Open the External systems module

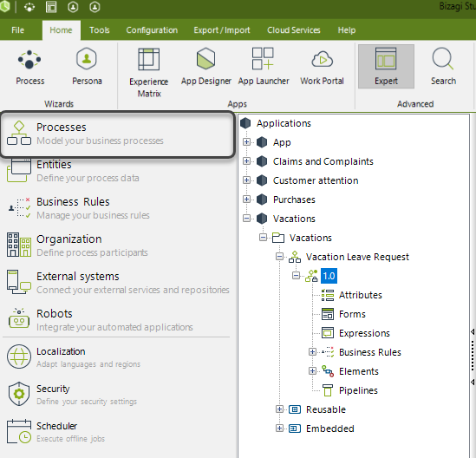(117, 283)
